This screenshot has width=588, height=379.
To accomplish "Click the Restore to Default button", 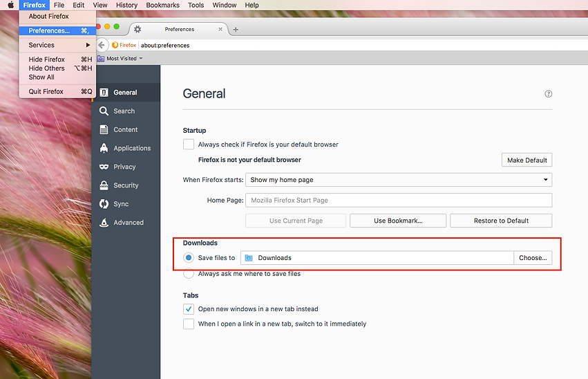I will (501, 221).
